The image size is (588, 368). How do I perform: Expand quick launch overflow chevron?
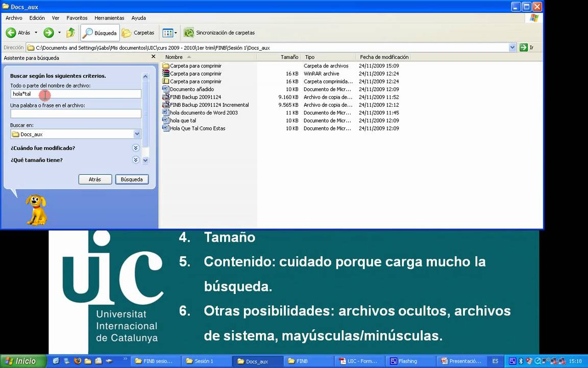pyautogui.click(x=125, y=359)
